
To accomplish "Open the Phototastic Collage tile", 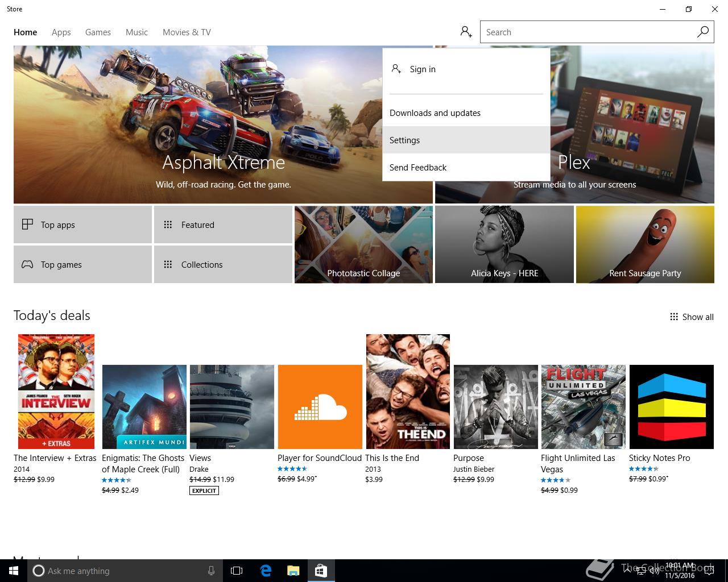I will click(363, 244).
